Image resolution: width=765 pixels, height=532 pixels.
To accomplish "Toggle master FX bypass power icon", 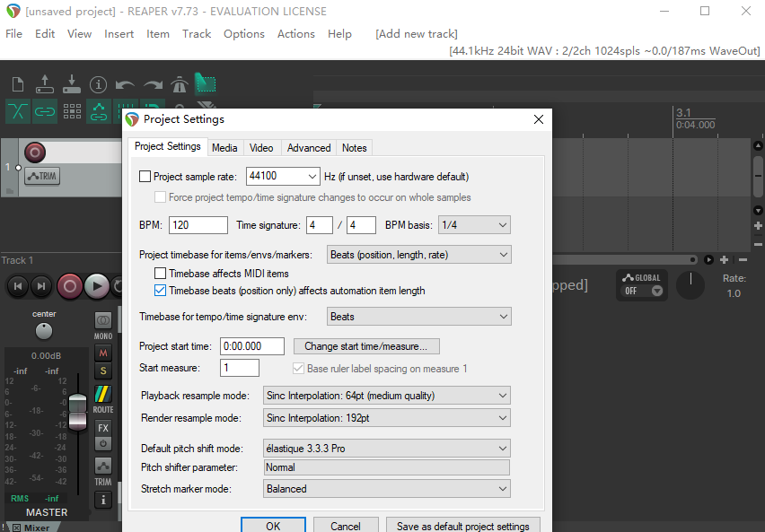I will point(103,443).
